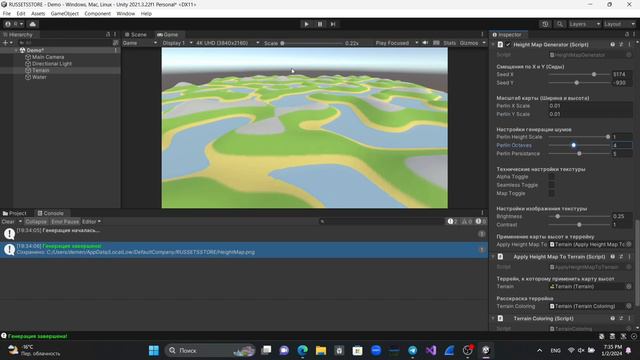
Task: Enable the Seamless Toggle checkbox
Action: click(551, 185)
